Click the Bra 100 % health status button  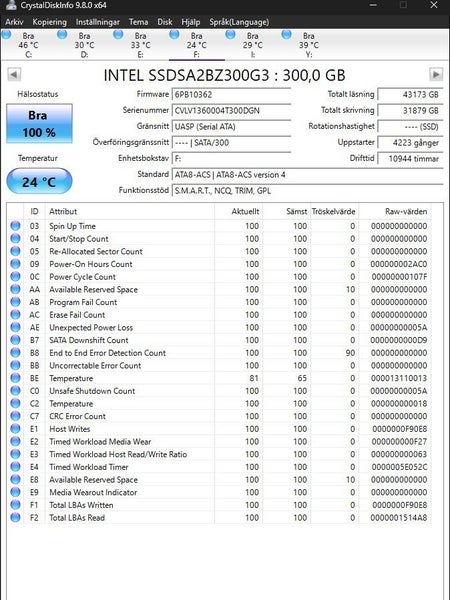click(39, 124)
